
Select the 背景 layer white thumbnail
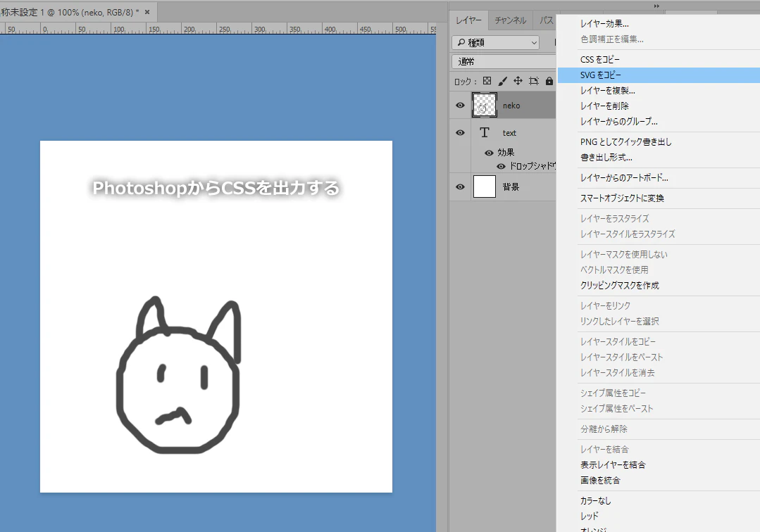point(484,187)
